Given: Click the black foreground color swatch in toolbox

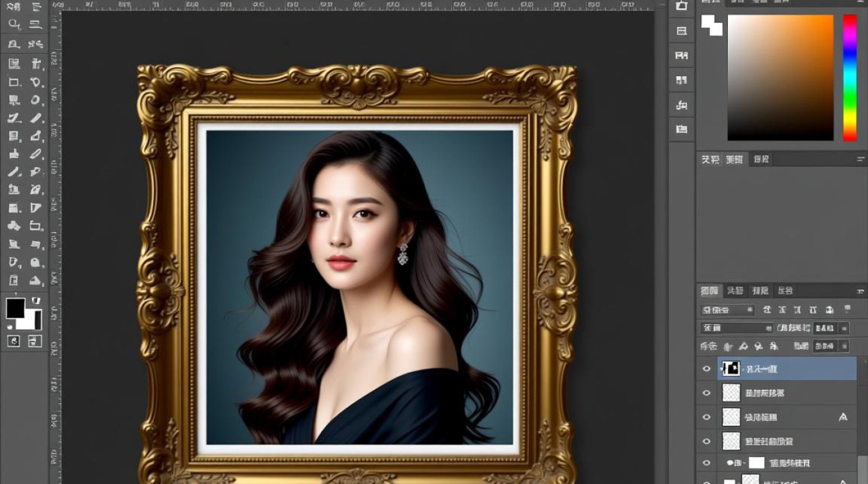Looking at the screenshot, I should click(x=15, y=308).
